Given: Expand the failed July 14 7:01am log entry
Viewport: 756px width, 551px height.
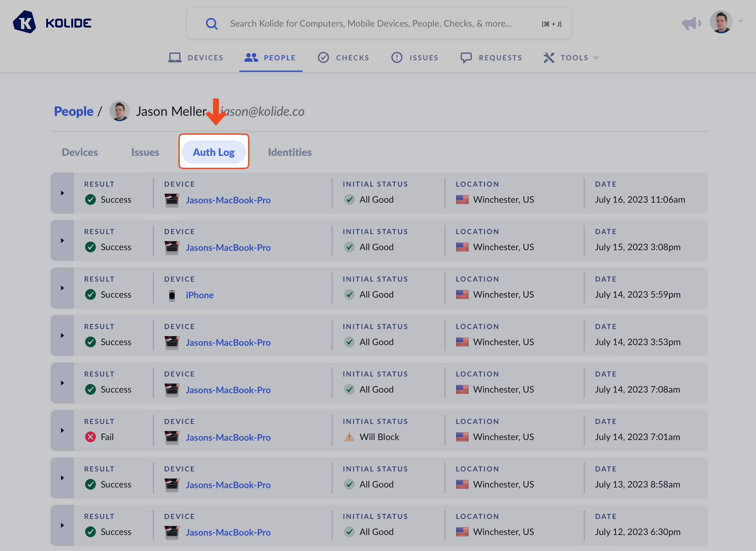Looking at the screenshot, I should coord(62,431).
